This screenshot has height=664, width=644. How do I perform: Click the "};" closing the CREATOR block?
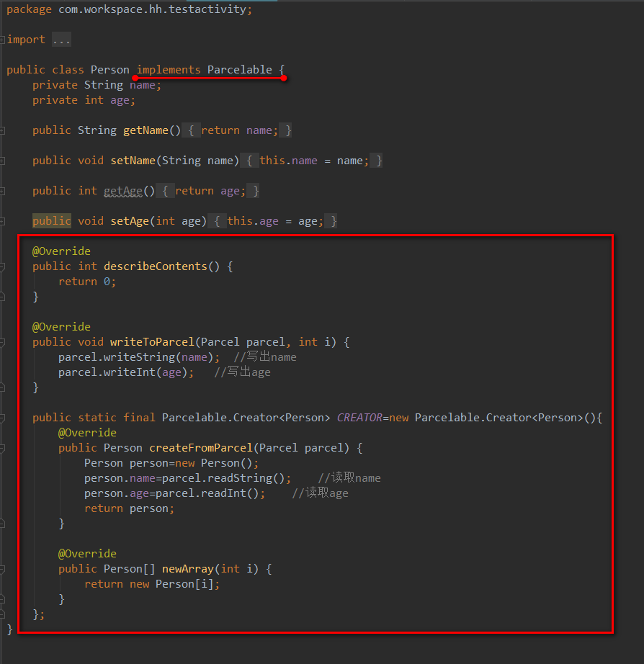click(x=39, y=614)
